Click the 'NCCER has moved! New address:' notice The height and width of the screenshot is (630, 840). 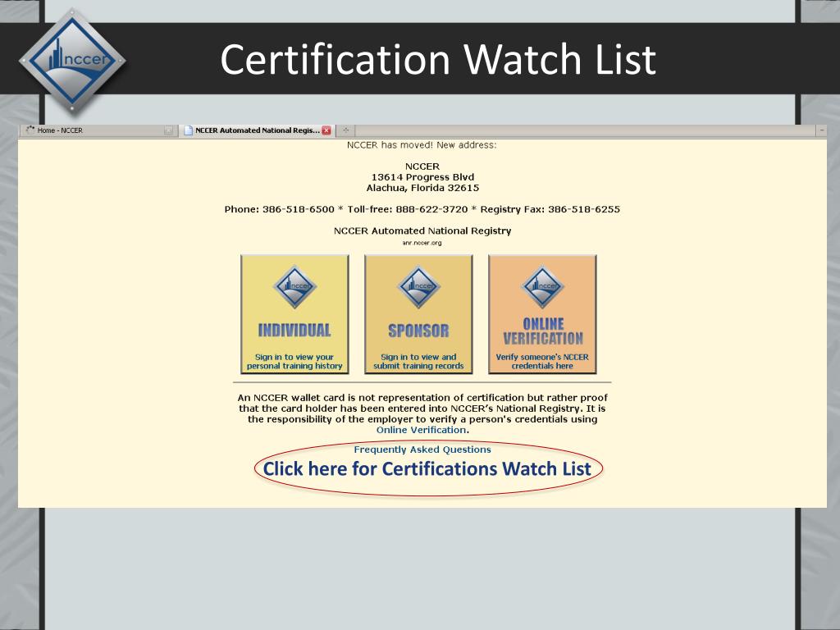pyautogui.click(x=422, y=144)
